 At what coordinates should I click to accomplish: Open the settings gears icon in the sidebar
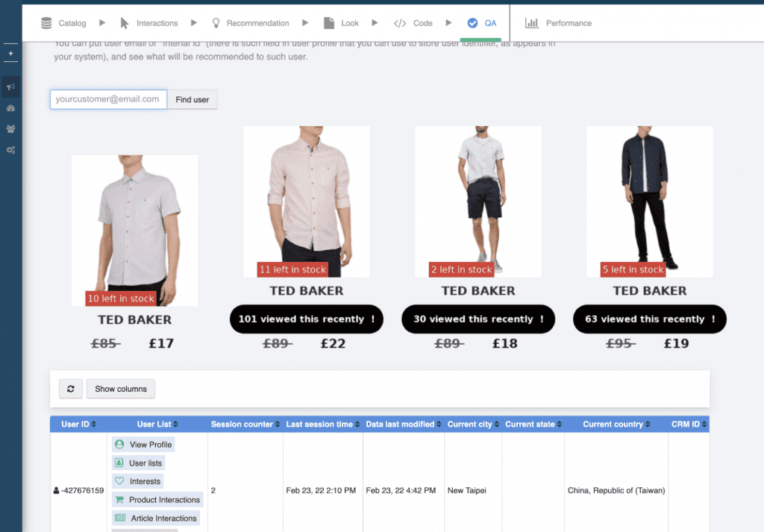tap(10, 150)
